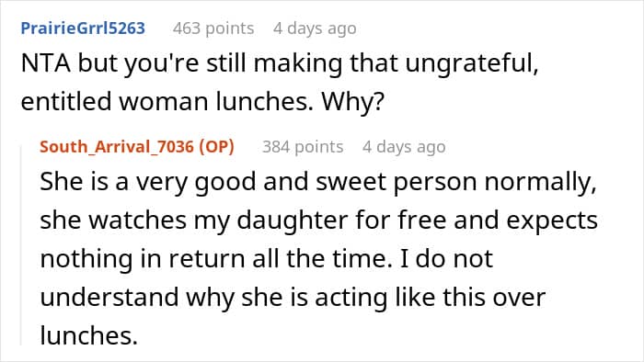The image size is (644, 362).
Task: Click the line 'nothing in return all the time'
Action: (x=267, y=259)
